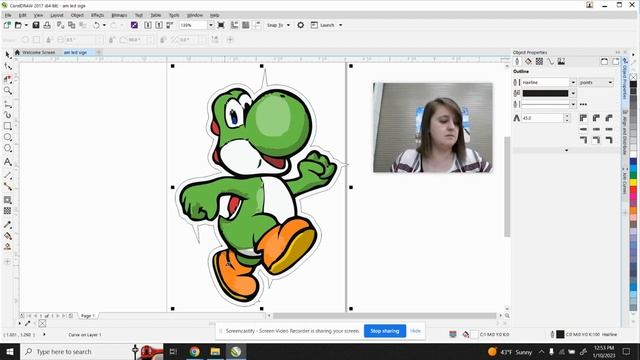
Task: Open Chrome from the taskbar
Action: click(x=194, y=351)
